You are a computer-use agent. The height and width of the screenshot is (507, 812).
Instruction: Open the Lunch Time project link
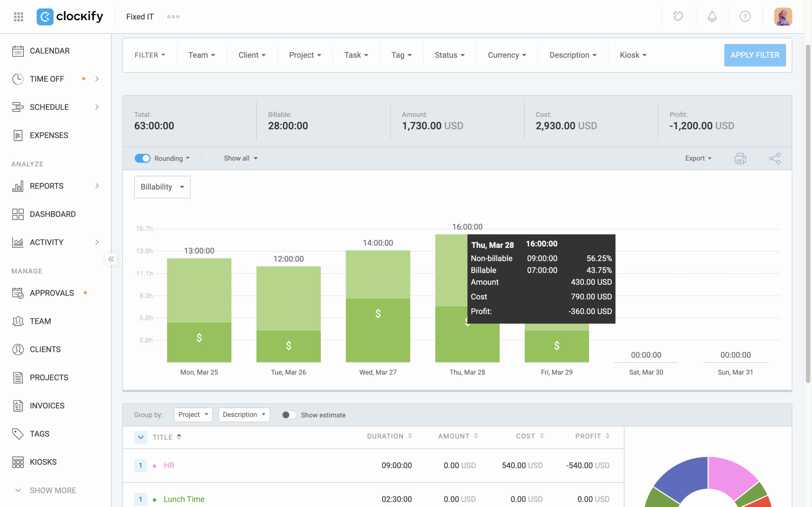point(184,499)
